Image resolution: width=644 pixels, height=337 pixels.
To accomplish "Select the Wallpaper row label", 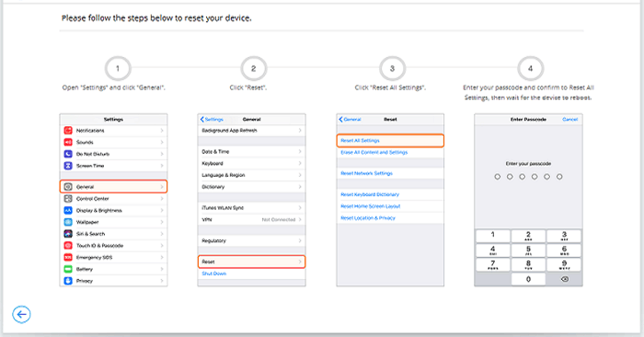I will click(x=87, y=222).
